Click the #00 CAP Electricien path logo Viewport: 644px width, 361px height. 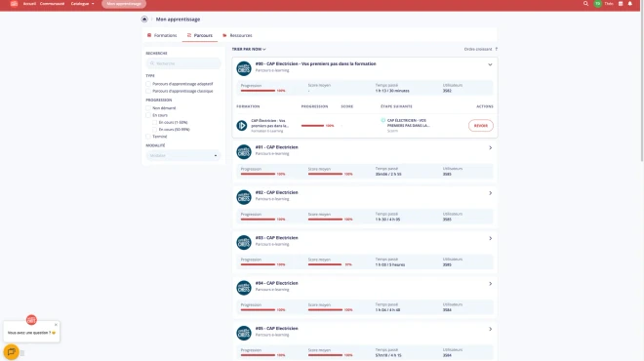[x=244, y=68]
